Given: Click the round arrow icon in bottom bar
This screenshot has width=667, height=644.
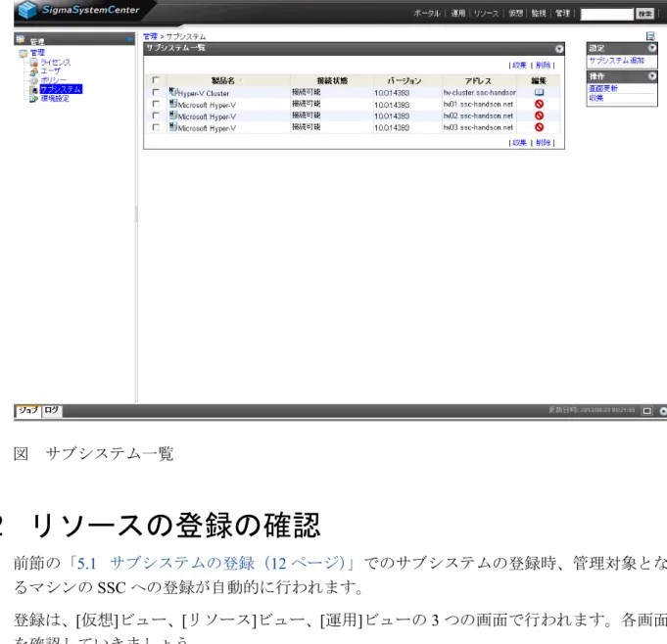Looking at the screenshot, I should tap(663, 411).
